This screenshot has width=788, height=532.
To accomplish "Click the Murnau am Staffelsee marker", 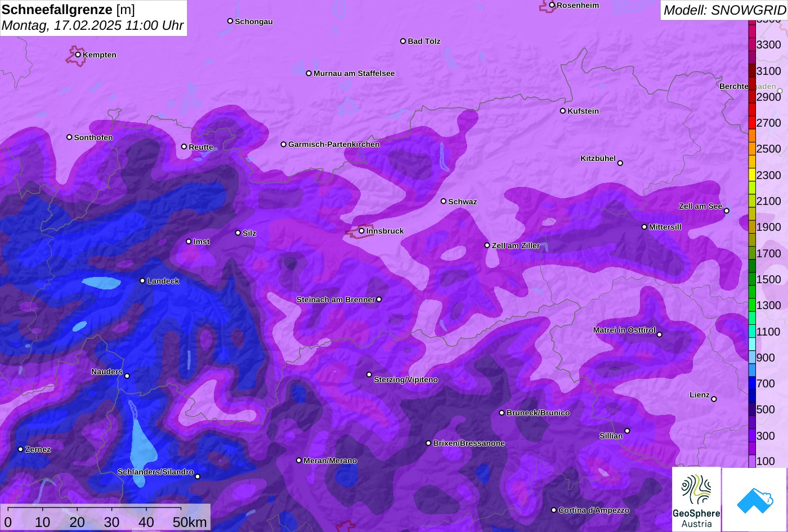I will (308, 73).
